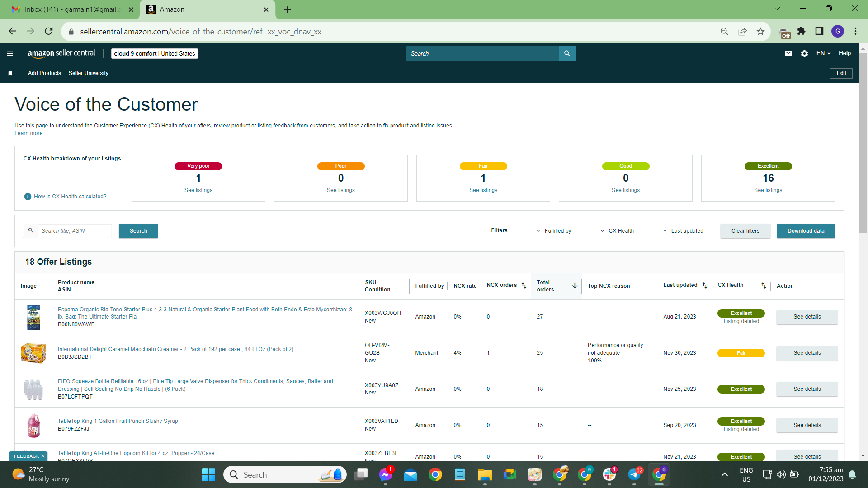Open the browser side panel icon
Screen dimensions: 868x488
pos(819,31)
